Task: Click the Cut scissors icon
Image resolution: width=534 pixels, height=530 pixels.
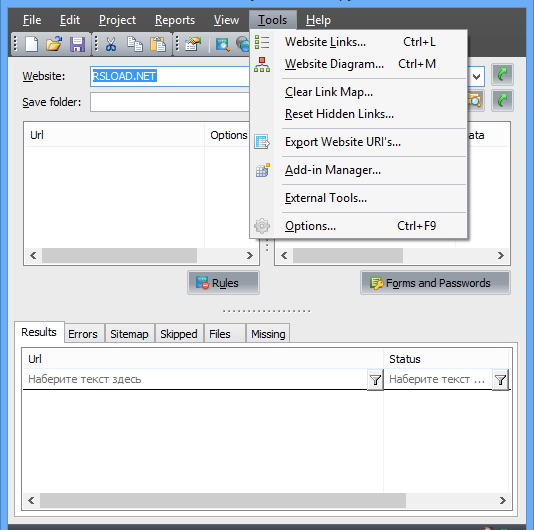Action: tap(111, 44)
